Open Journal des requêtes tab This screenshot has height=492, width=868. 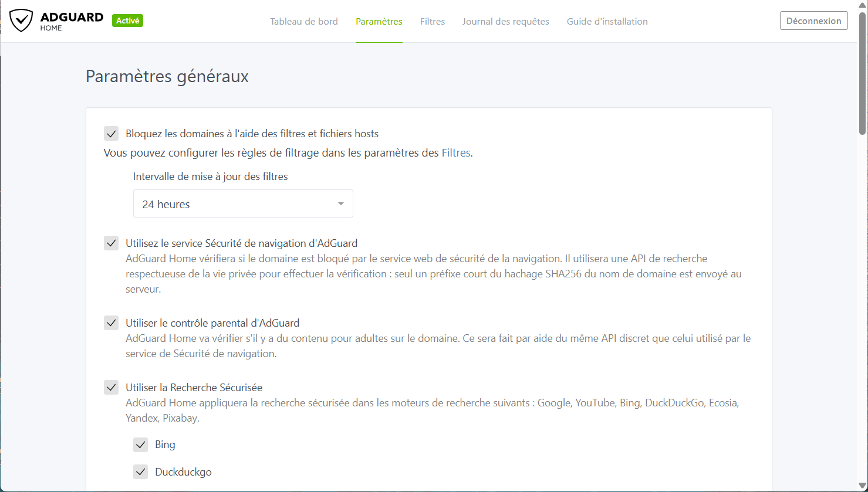[x=506, y=21]
